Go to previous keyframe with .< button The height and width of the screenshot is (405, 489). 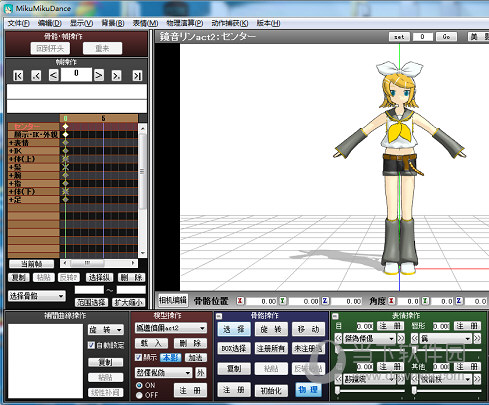(36, 76)
